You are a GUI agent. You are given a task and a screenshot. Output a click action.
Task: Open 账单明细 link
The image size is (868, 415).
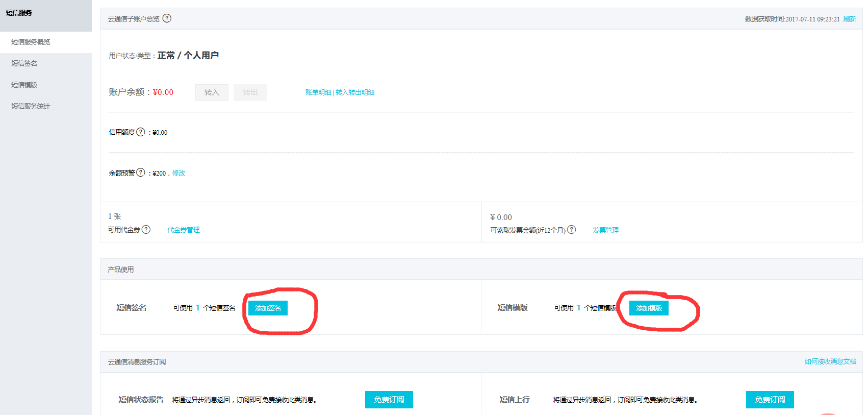pos(318,92)
